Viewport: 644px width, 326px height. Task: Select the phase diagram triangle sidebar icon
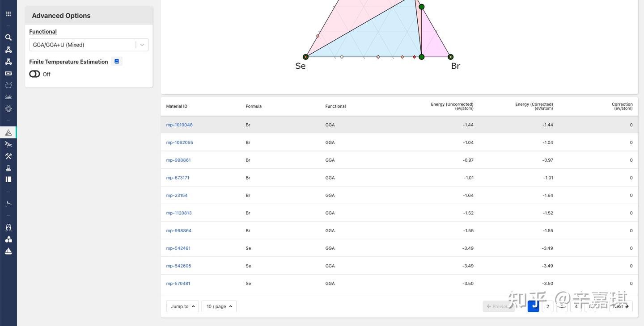8,133
